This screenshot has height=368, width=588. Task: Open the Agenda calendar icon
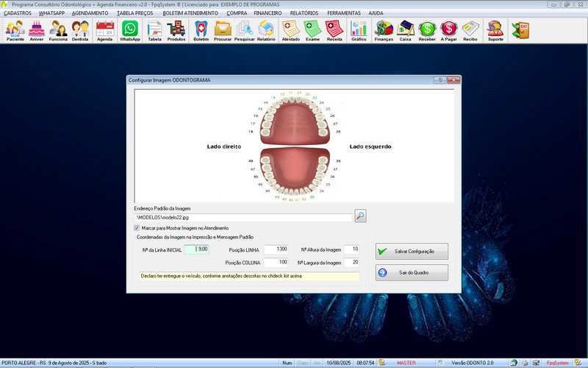pyautogui.click(x=105, y=30)
